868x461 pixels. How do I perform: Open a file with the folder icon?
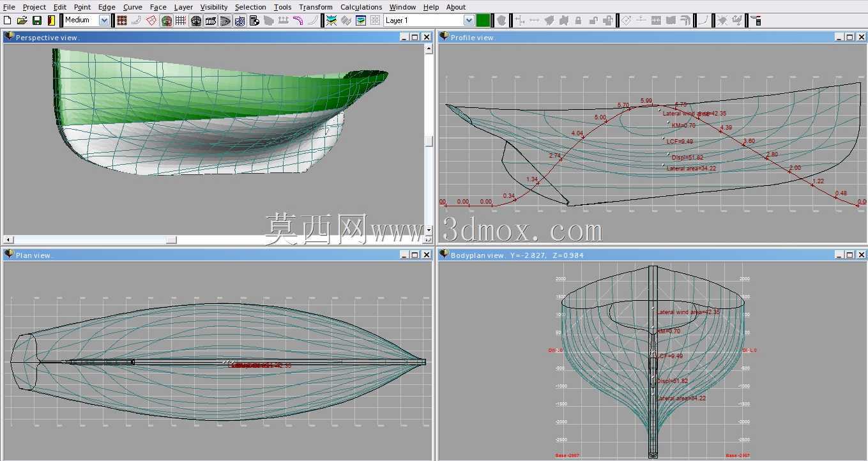22,20
